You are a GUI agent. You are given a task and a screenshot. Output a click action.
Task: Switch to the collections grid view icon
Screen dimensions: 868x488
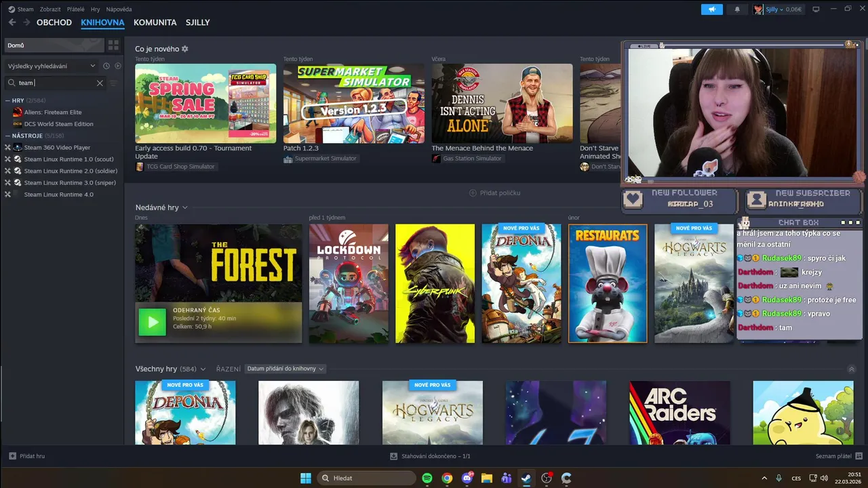pyautogui.click(x=113, y=45)
